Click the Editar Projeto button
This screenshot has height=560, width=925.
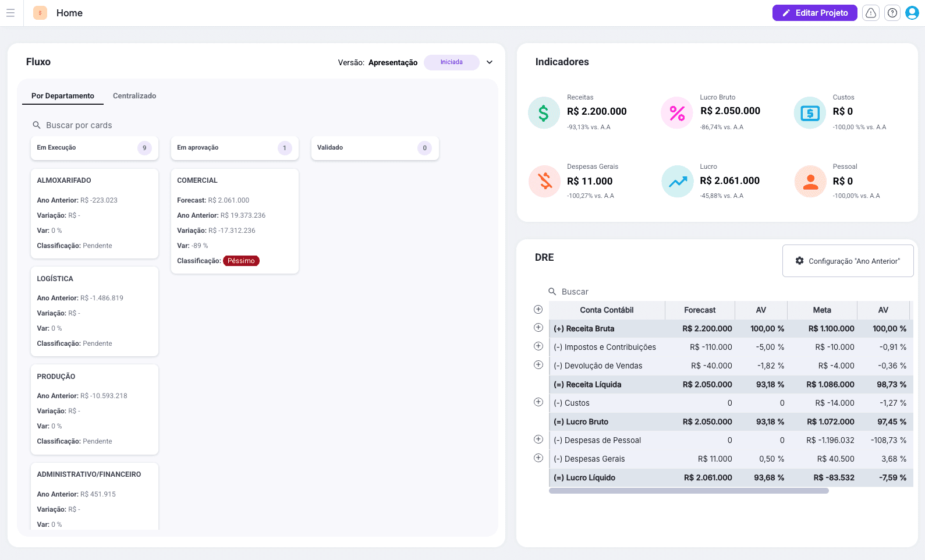coord(814,13)
